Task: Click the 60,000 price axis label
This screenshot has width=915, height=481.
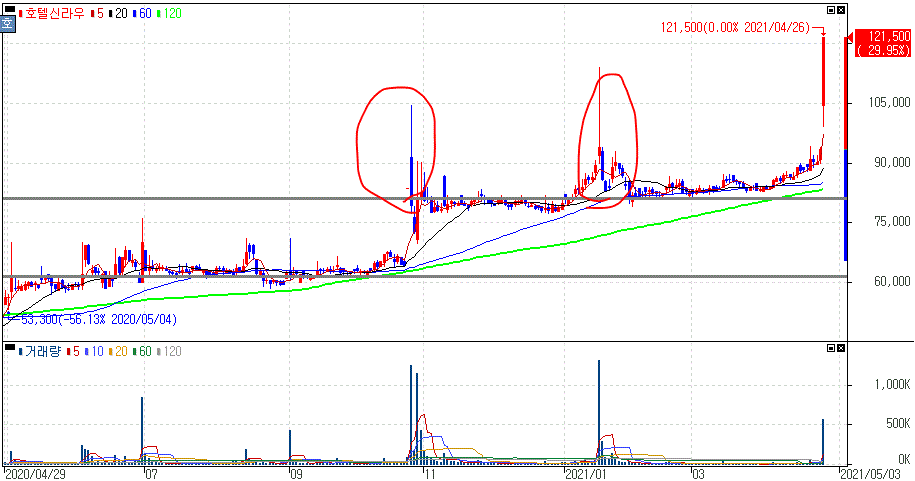Action: 892,281
